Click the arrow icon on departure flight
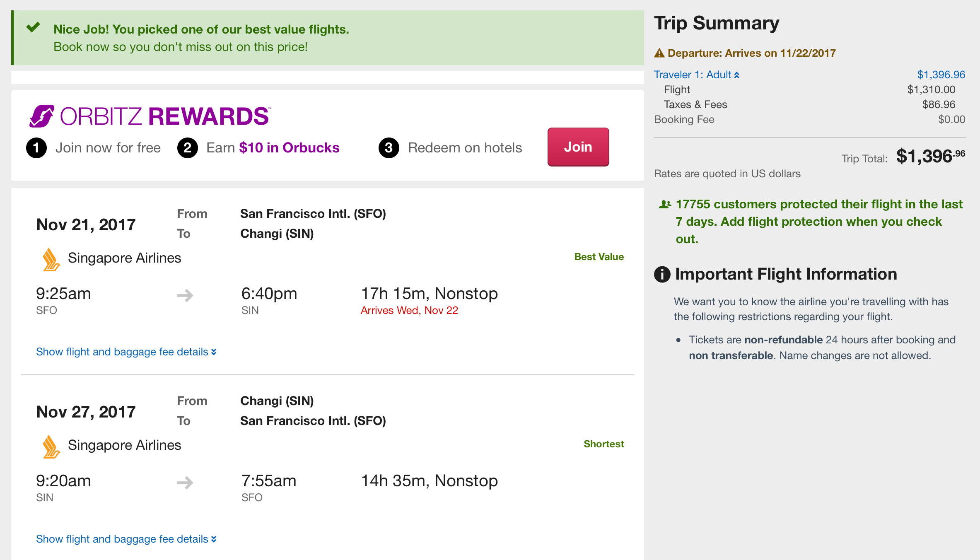 [x=185, y=295]
